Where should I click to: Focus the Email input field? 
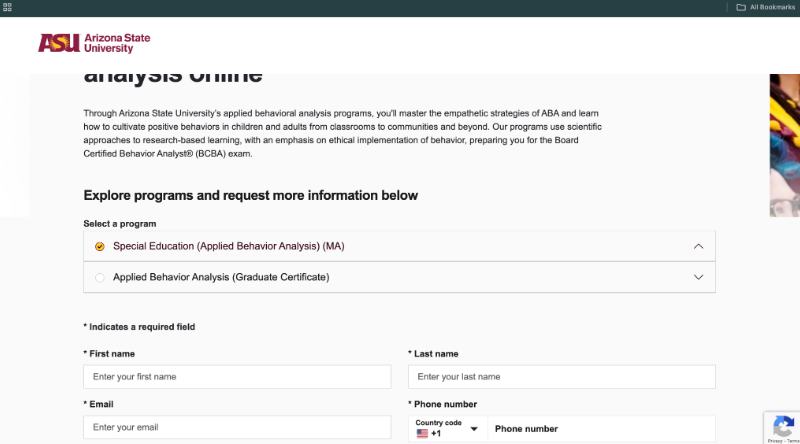pyautogui.click(x=237, y=427)
